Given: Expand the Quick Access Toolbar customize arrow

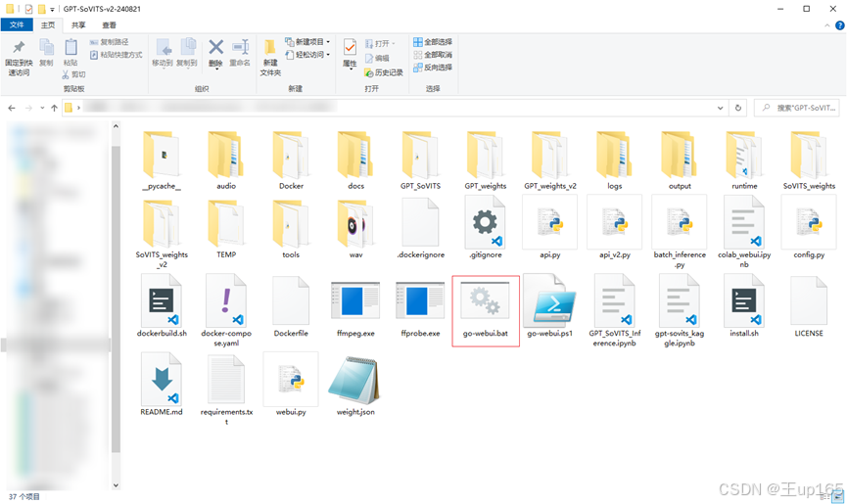Looking at the screenshot, I should coord(53,9).
